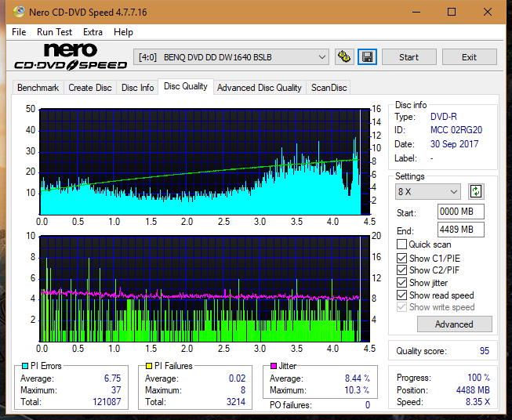
Task: Click the Position value 4488 MB
Action: [x=473, y=390]
